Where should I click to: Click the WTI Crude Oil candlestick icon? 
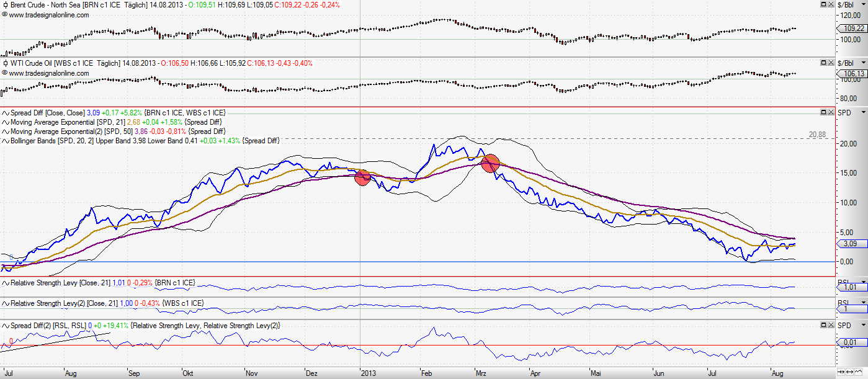click(6, 63)
